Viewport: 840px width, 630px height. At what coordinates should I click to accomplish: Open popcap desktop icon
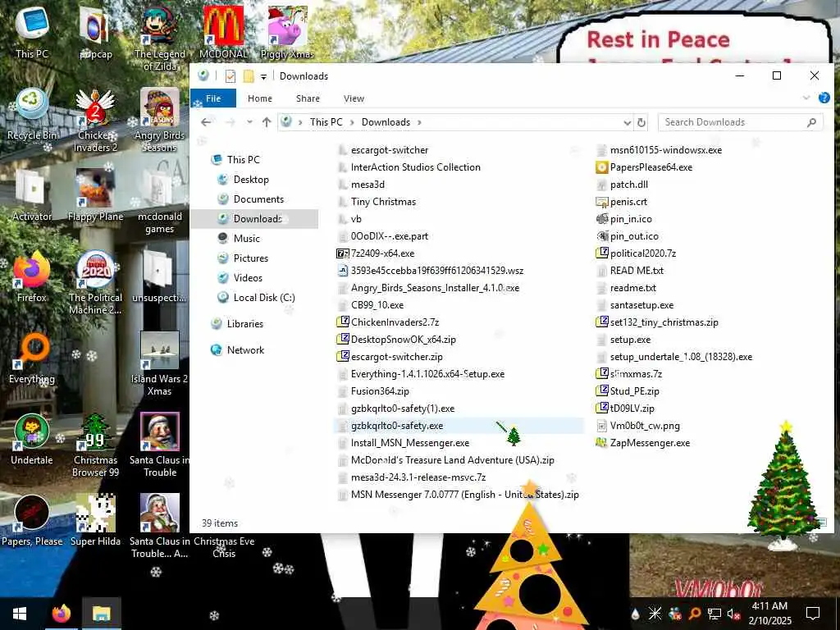[95, 32]
